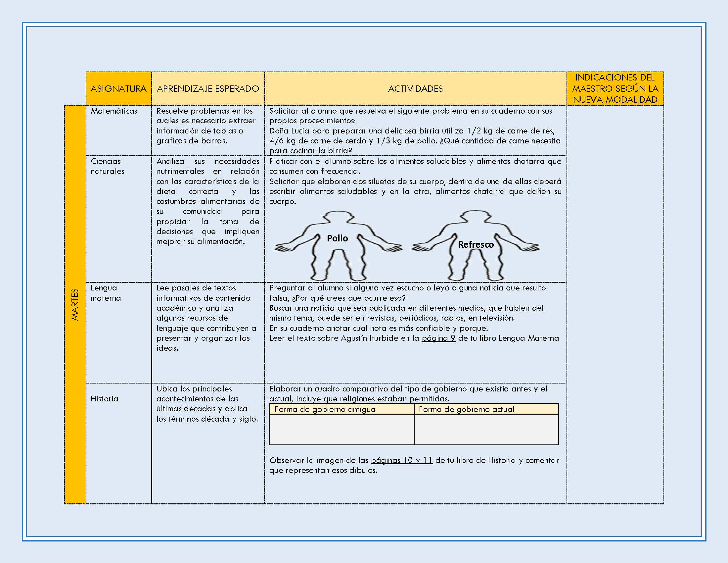The height and width of the screenshot is (563, 728).
Task: Click 'Elaborar un cuadro comparativo' text
Action: tap(408, 393)
